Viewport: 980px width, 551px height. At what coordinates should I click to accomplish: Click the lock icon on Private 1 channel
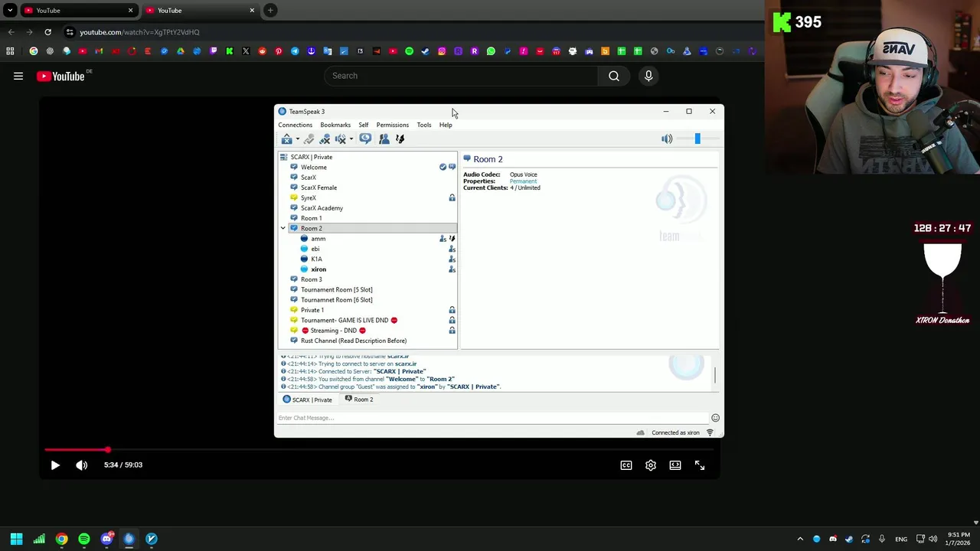pos(452,310)
